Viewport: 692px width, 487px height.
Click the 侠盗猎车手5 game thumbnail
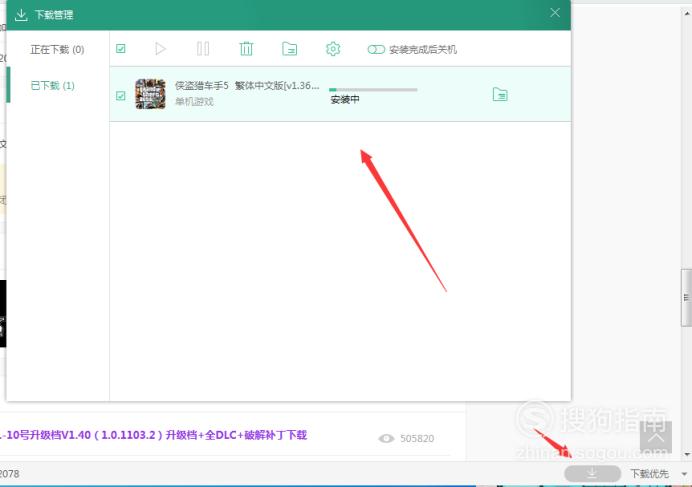click(150, 94)
